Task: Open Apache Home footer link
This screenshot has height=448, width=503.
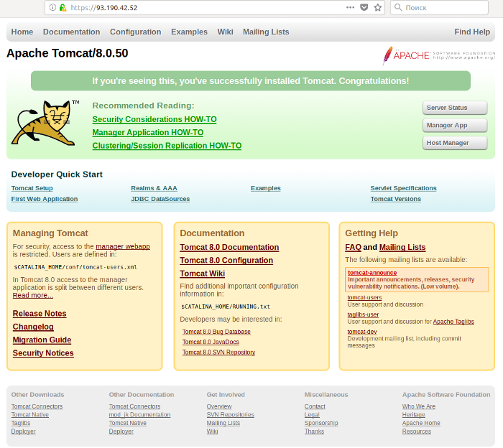Action: point(421,423)
